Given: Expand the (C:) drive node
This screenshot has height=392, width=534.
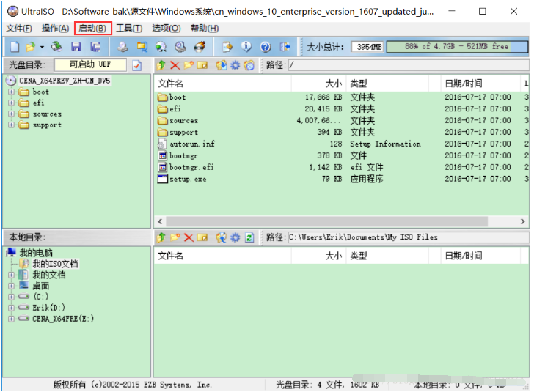Looking at the screenshot, I should point(11,297).
